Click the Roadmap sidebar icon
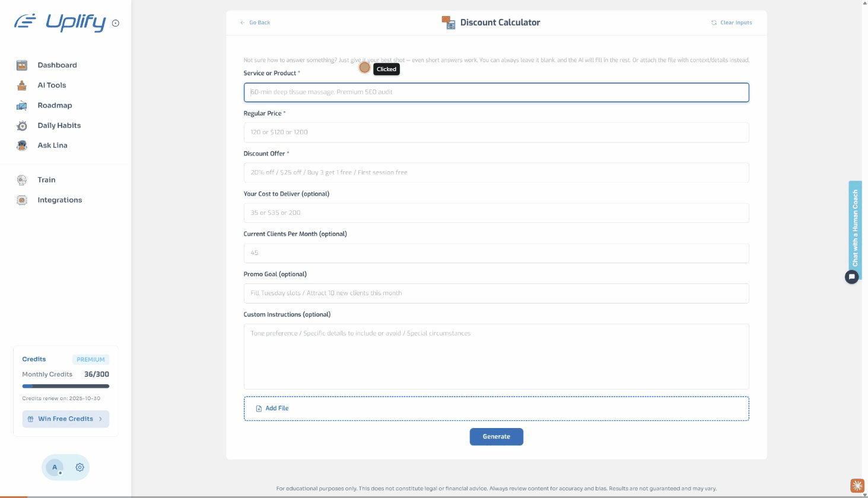Image resolution: width=868 pixels, height=498 pixels. pos(22,106)
